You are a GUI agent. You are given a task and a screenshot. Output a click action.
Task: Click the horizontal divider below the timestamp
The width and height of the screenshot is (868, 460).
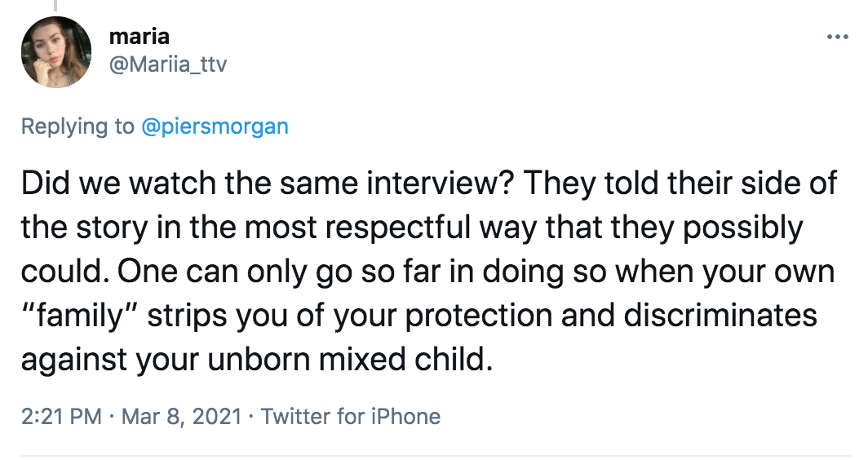pyautogui.click(x=434, y=454)
